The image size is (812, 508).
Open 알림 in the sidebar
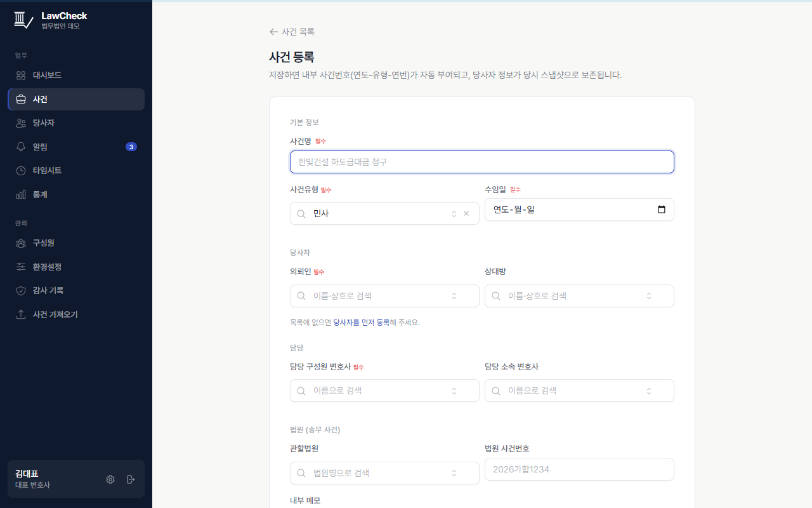(76, 147)
